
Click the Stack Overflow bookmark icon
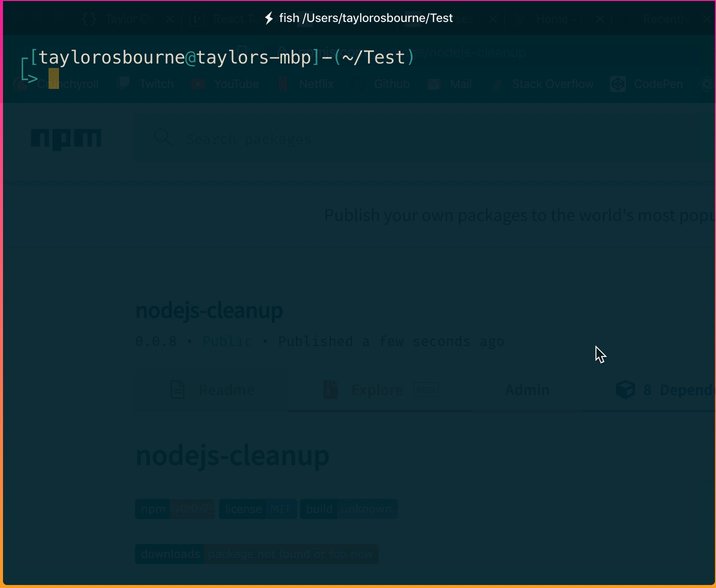pos(496,84)
